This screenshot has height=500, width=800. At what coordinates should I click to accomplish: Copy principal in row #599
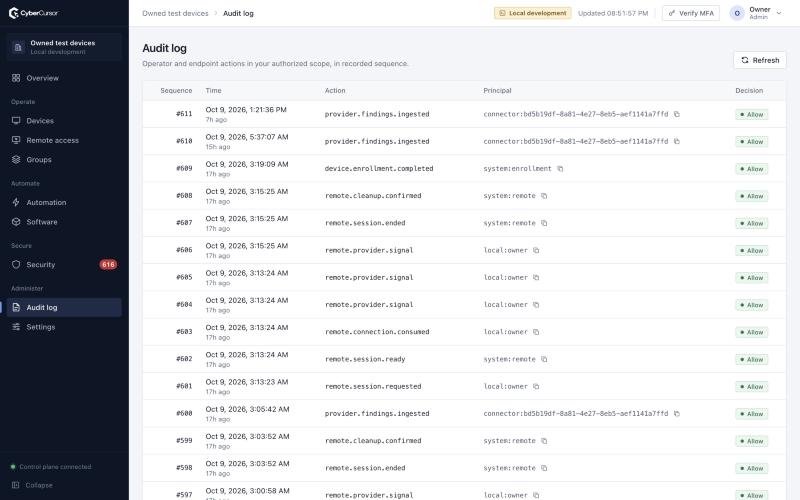pyautogui.click(x=544, y=441)
